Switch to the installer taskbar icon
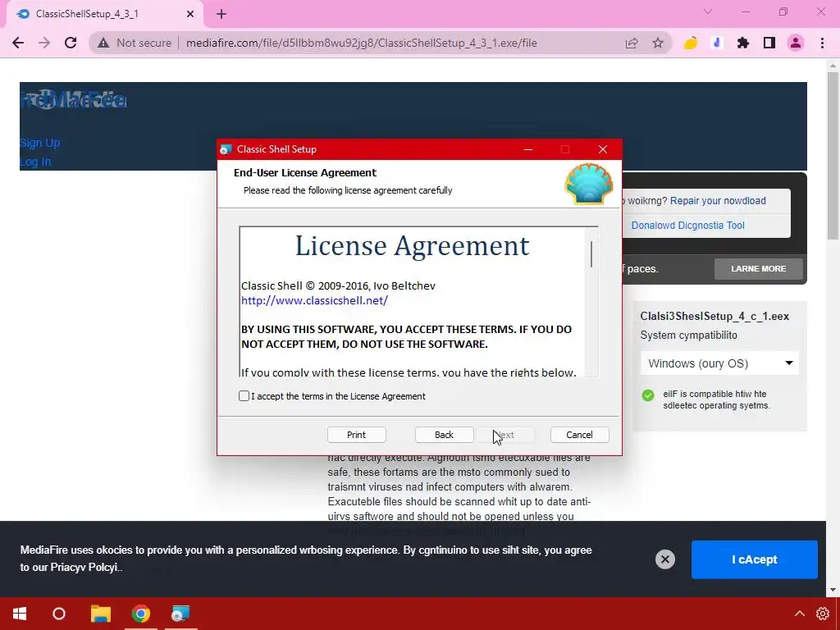The width and height of the screenshot is (840, 630). click(x=180, y=614)
